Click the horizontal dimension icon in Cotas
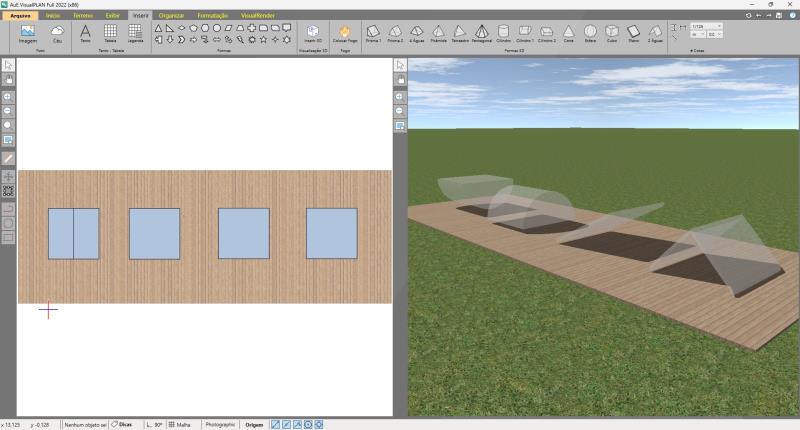Screen dimensions: 800x430 pyautogui.click(x=683, y=27)
